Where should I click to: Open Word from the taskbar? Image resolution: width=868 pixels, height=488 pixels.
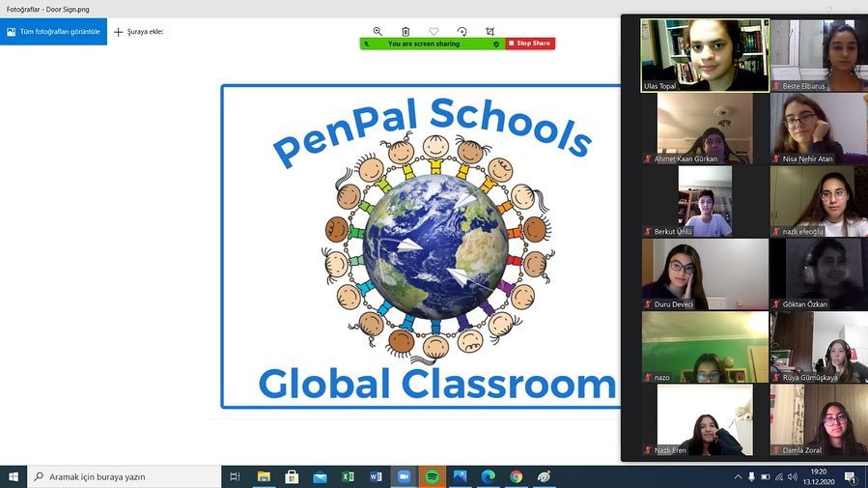click(x=376, y=476)
